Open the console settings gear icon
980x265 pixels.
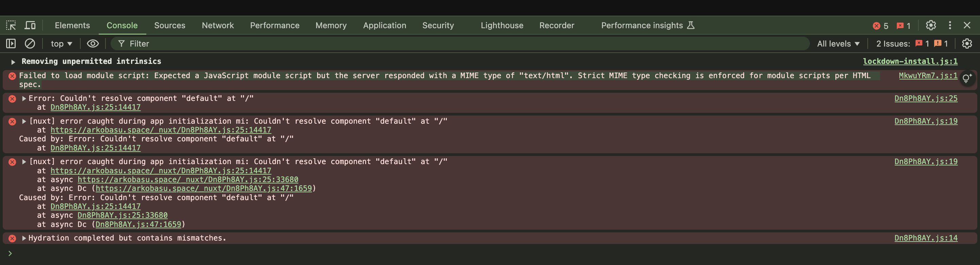967,44
